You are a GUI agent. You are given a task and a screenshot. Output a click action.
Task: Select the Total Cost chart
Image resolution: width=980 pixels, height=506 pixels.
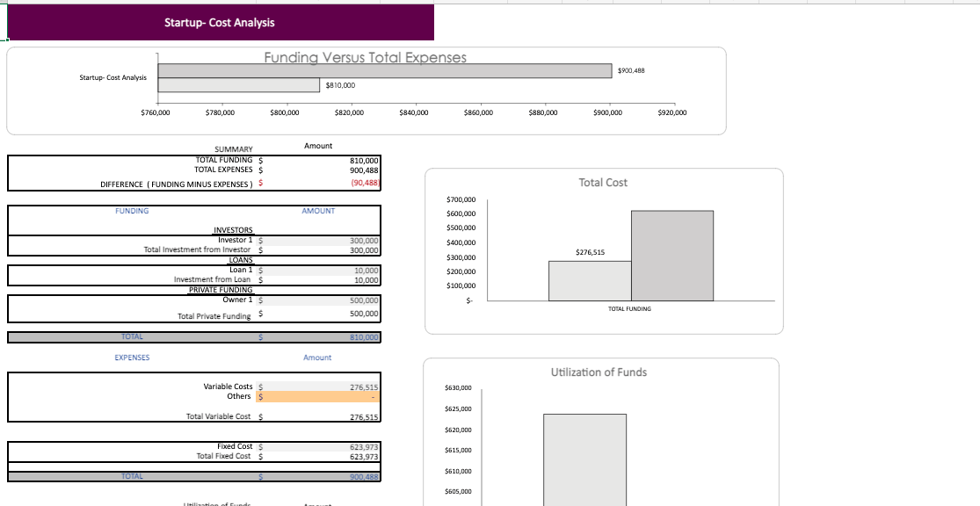pyautogui.click(x=603, y=183)
